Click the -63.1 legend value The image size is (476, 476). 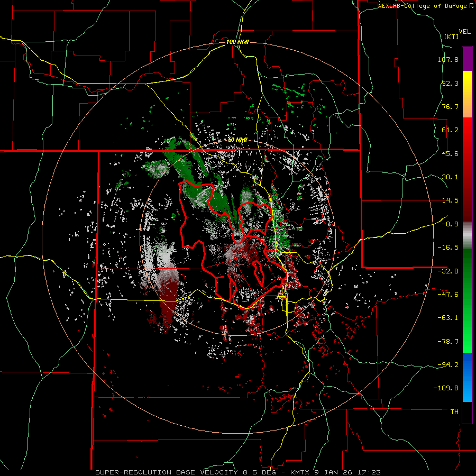click(448, 318)
